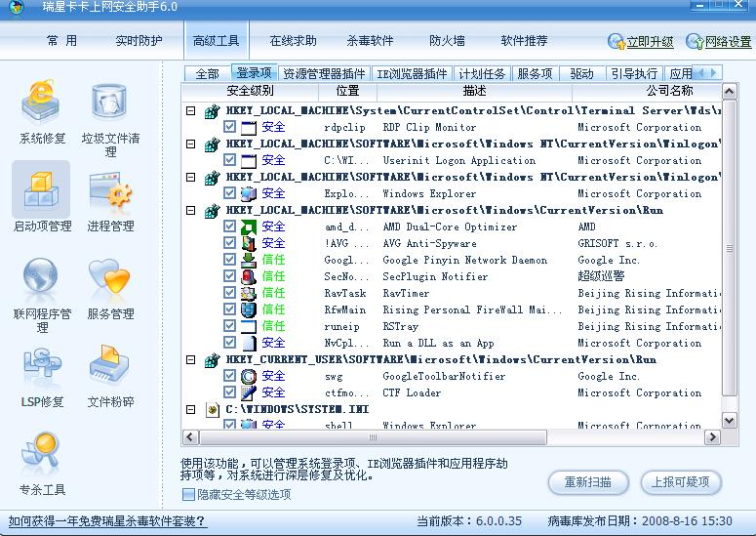
Task: Uncheck the Google Pinyin Network Daemon entry
Action: click(229, 260)
